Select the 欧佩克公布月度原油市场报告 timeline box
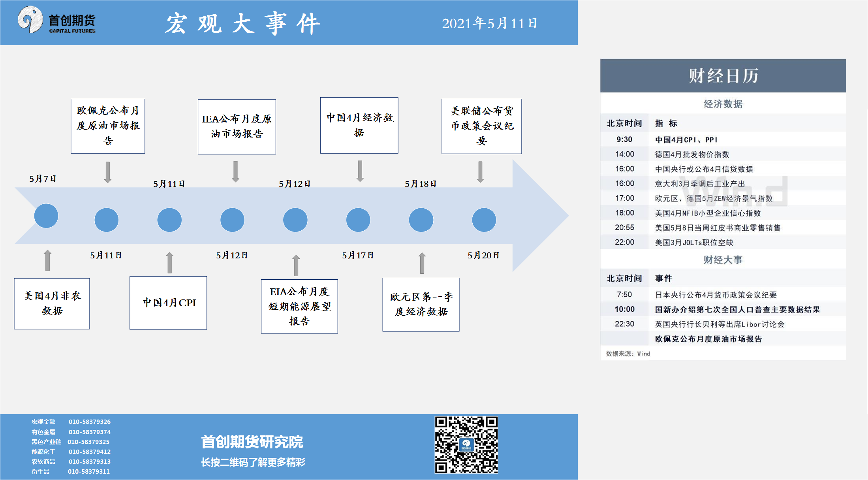Image resolution: width=868 pixels, height=480 pixels. coord(108,126)
